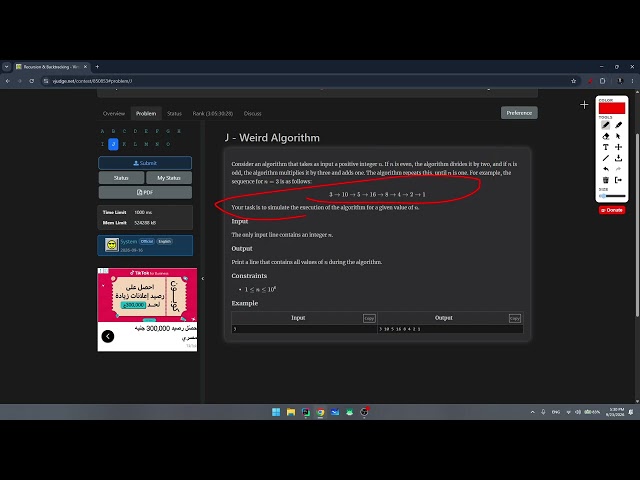This screenshot has height=480, width=640.
Task: Click the download drawing icon
Action: tap(618, 158)
